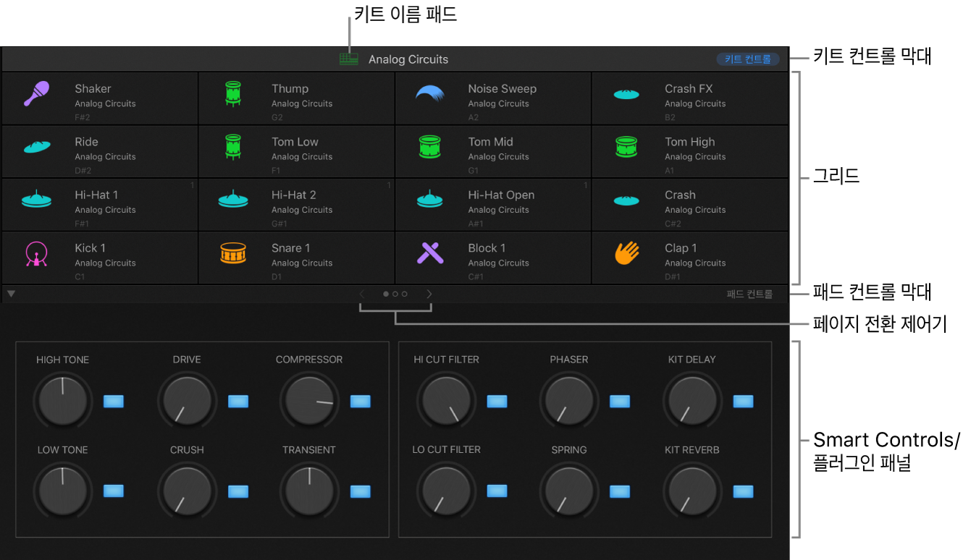This screenshot has width=971, height=560.
Task: Click the Hi-Hat Open cymbal icon
Action: click(x=429, y=199)
